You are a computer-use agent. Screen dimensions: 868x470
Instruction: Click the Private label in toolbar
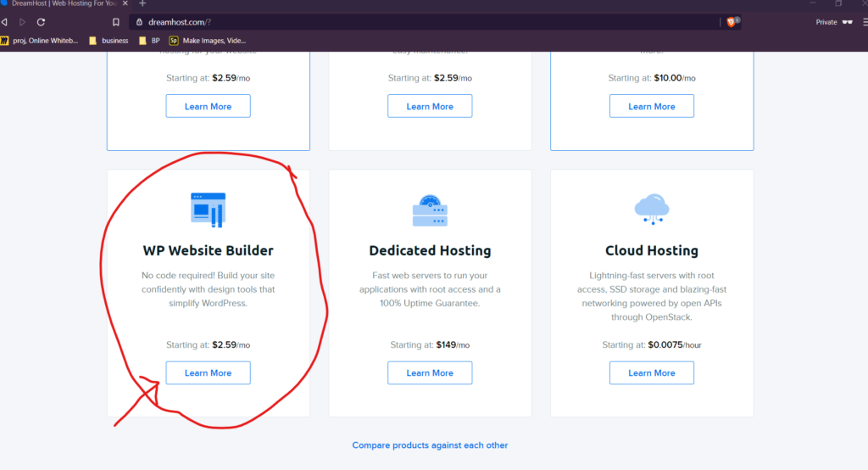[x=826, y=22]
